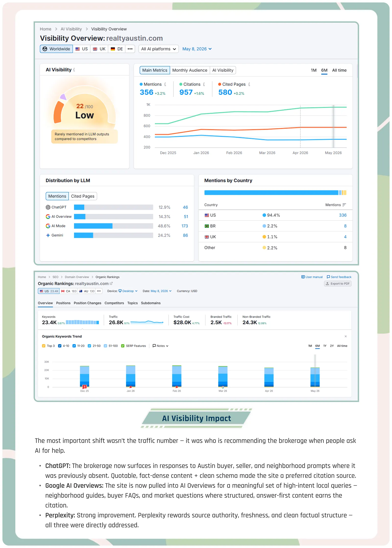
Task: Click the external link icon beside realtyaustin.com
Action: (x=111, y=283)
